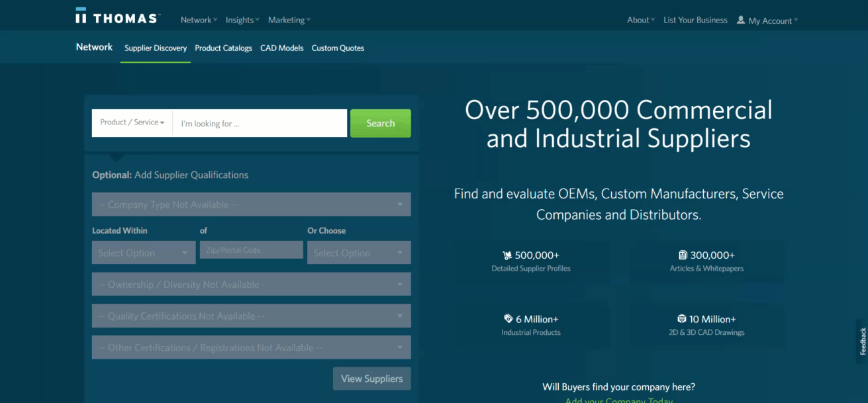Click the 500,000+ supplier profiles count
868x403 pixels.
[x=537, y=255]
